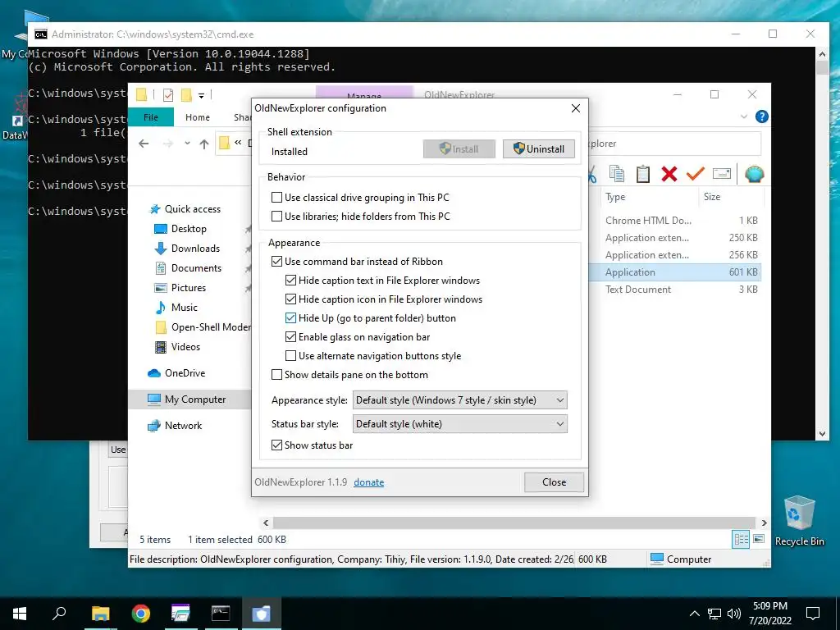Viewport: 840px width, 630px height.
Task: Select the Chrome HTML Document row
Action: click(675, 220)
